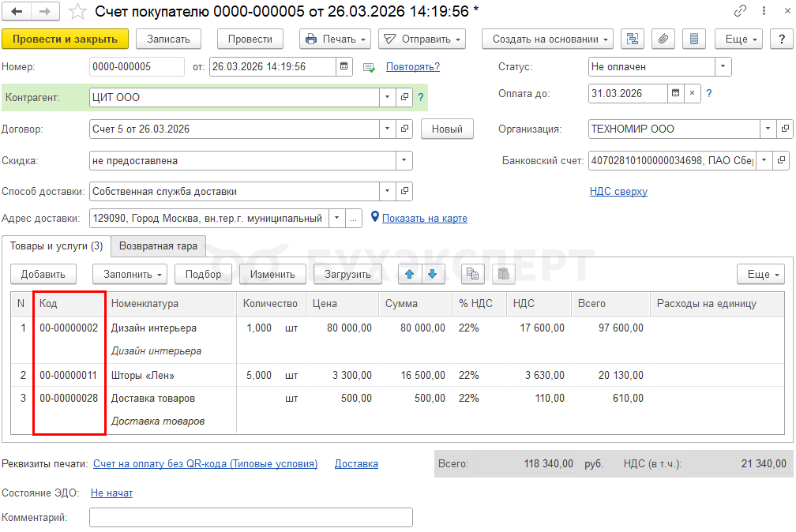Clear the Оплата до date field
This screenshot has width=796, height=532.
point(692,93)
